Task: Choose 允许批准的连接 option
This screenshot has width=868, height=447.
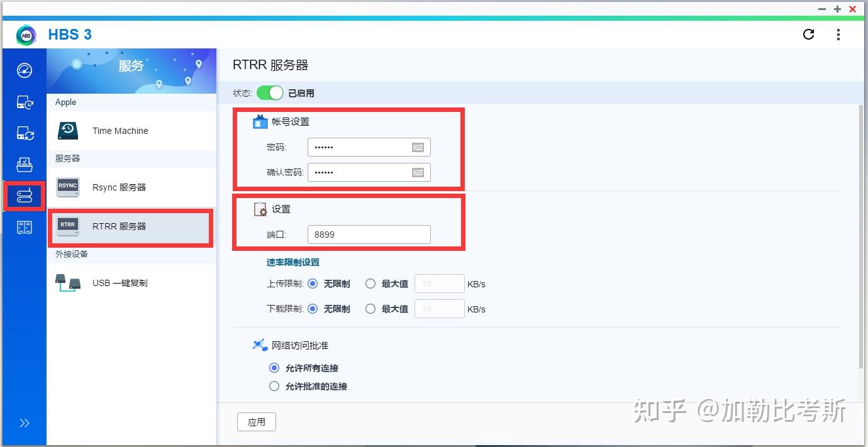Action: click(274, 386)
